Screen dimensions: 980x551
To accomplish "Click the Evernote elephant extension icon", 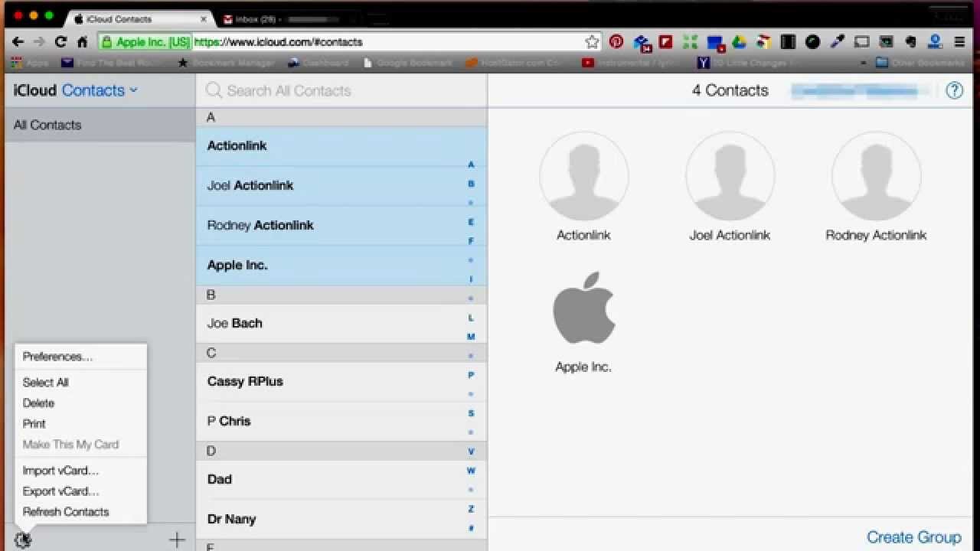I will [911, 42].
